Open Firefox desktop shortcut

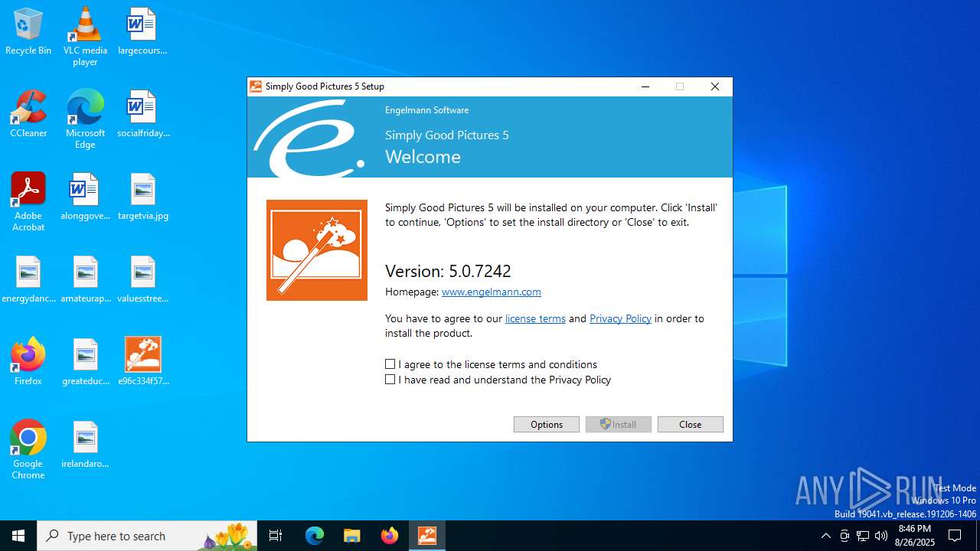click(x=28, y=363)
